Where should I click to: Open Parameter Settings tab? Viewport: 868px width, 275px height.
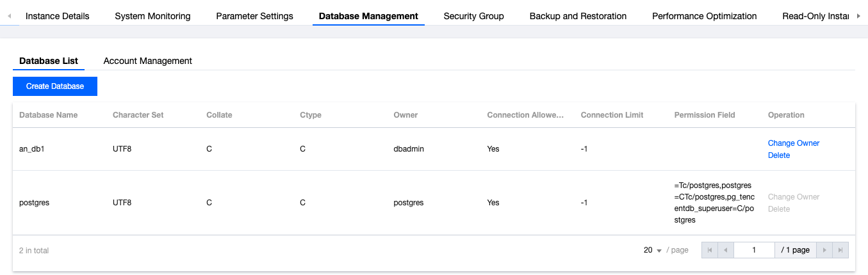254,16
